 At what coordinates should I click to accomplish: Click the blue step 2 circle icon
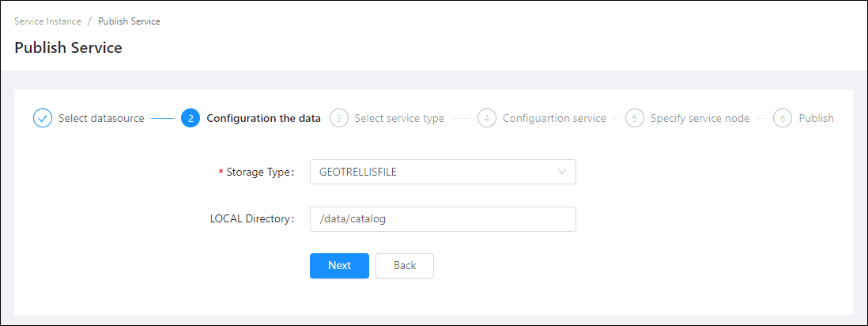[191, 118]
